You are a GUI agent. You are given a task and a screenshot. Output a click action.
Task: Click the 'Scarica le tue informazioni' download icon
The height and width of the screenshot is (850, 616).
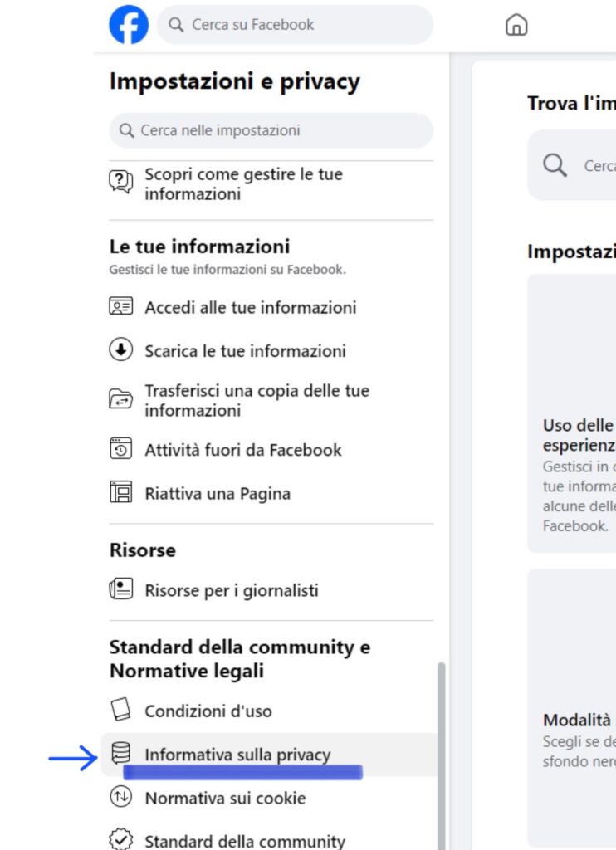pos(121,350)
